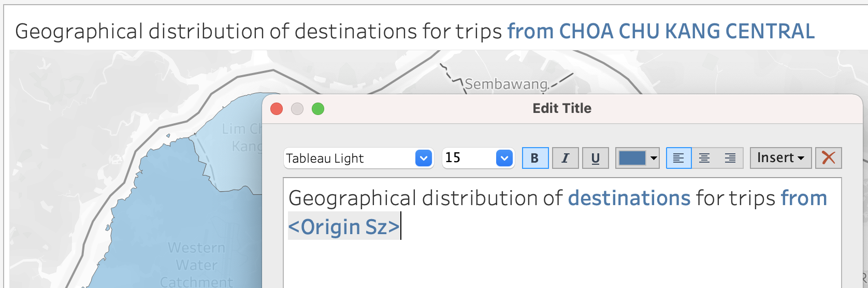
Task: Click the word 'destinations' in title editor
Action: pyautogui.click(x=629, y=198)
